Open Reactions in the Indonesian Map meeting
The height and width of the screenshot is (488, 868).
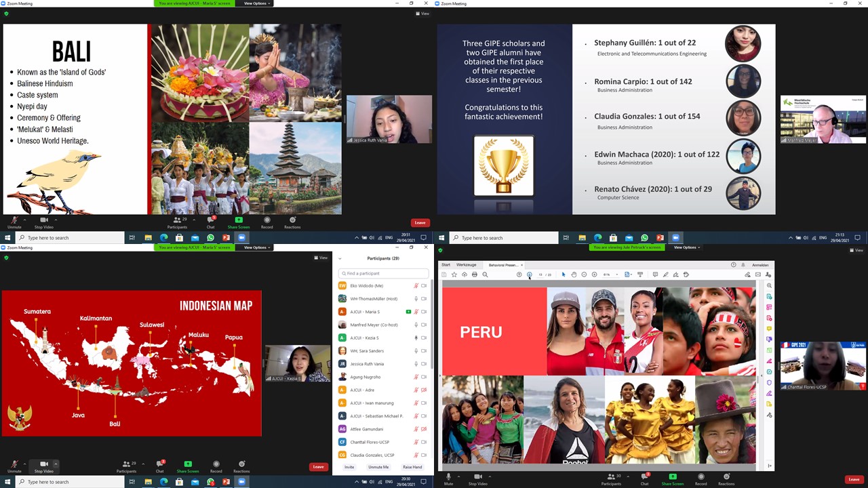241,466
